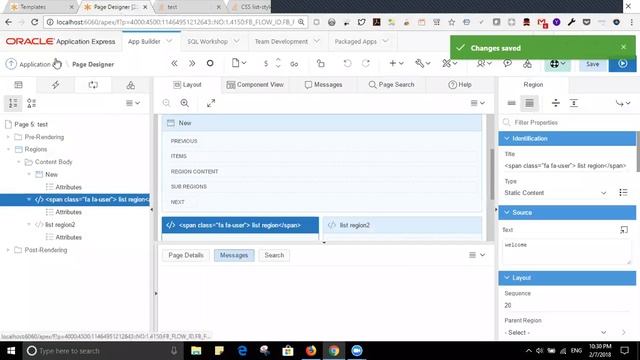Switch to the Messages tab in central pane

323,84
